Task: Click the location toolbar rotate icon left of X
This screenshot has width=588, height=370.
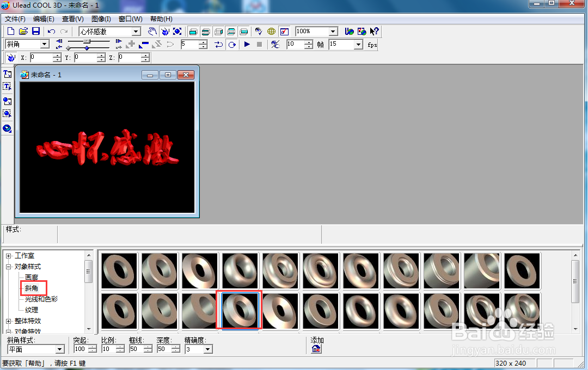Action: click(11, 57)
